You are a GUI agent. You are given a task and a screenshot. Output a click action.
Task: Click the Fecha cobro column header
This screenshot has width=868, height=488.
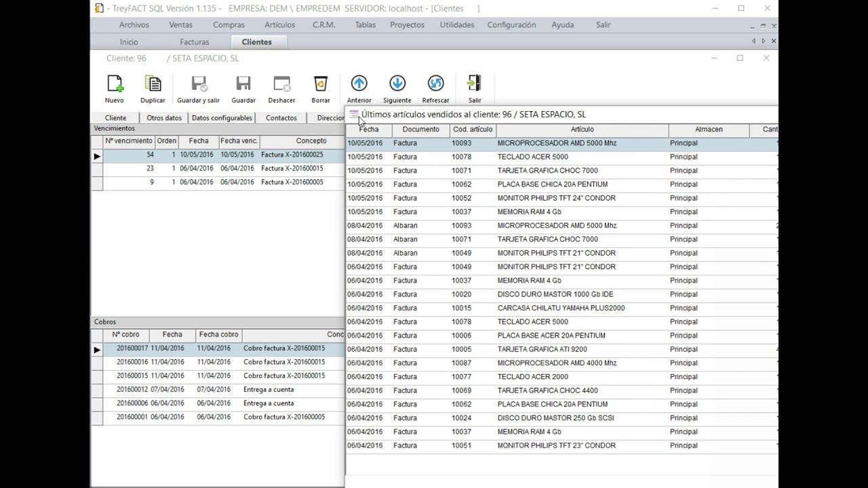[218, 335]
